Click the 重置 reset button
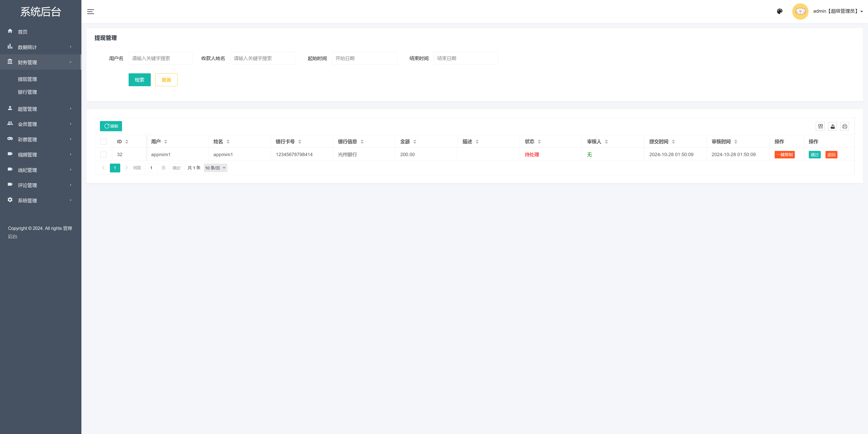This screenshot has height=434, width=868. tap(166, 80)
